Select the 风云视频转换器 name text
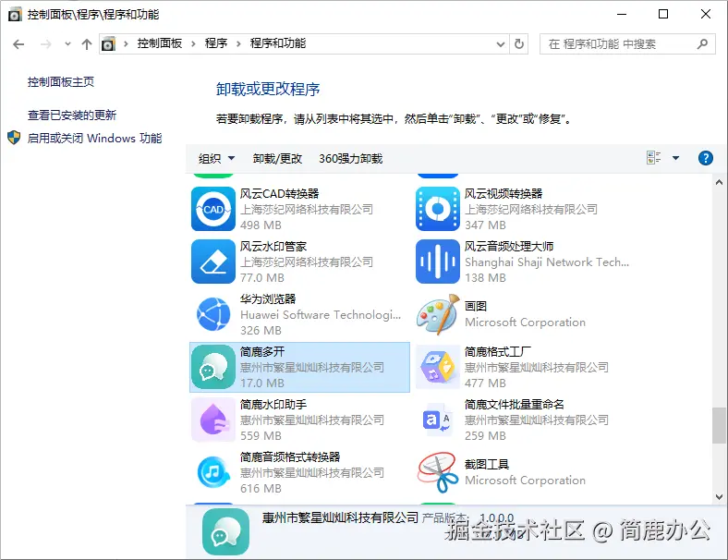 (504, 193)
